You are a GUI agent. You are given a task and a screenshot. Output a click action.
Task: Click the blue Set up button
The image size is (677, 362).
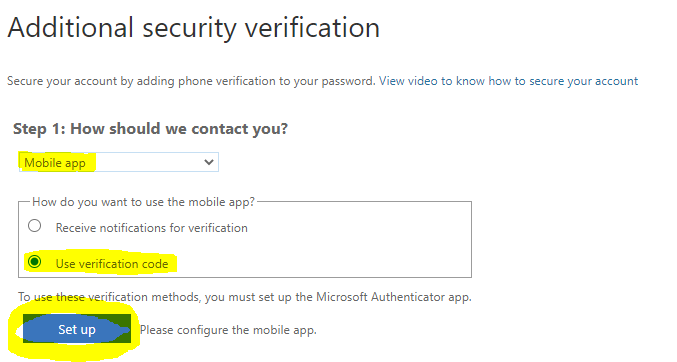click(x=77, y=329)
